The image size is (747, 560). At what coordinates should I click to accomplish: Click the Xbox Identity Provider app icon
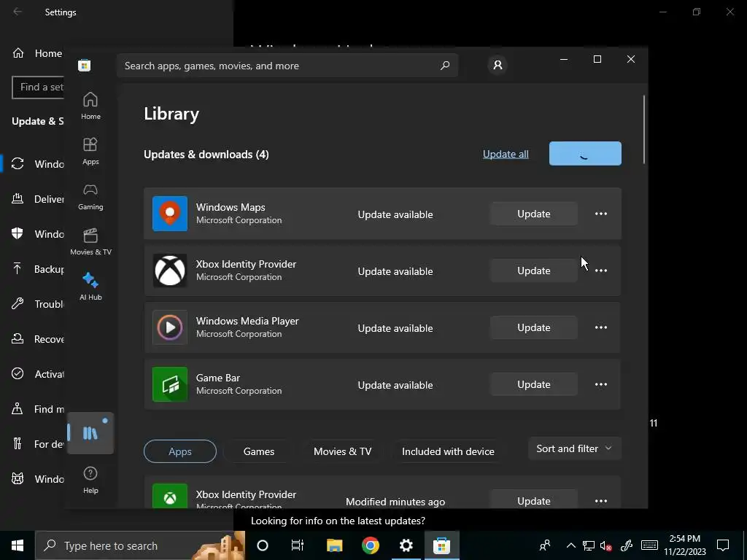tap(170, 271)
